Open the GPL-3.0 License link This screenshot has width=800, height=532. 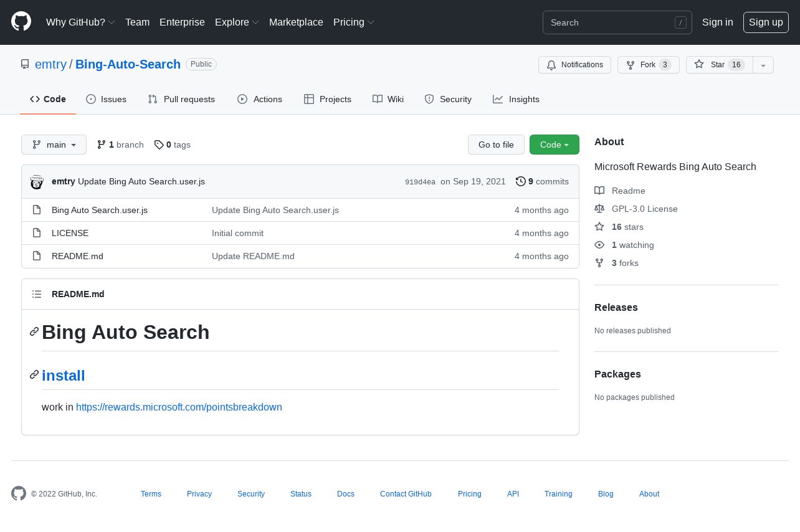pos(636,209)
